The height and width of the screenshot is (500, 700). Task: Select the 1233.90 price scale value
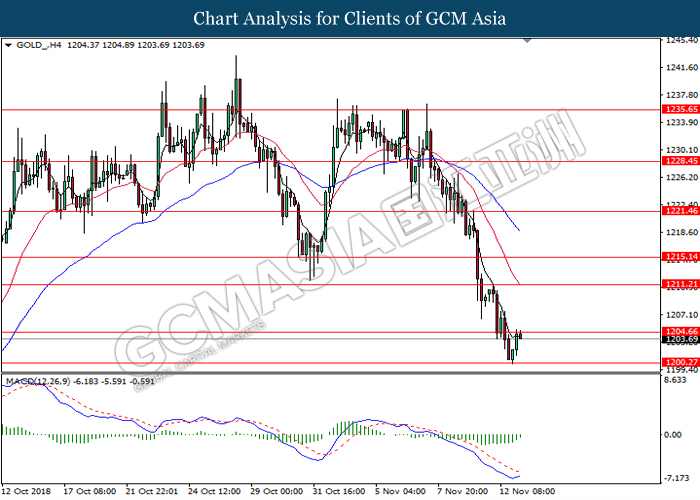681,122
